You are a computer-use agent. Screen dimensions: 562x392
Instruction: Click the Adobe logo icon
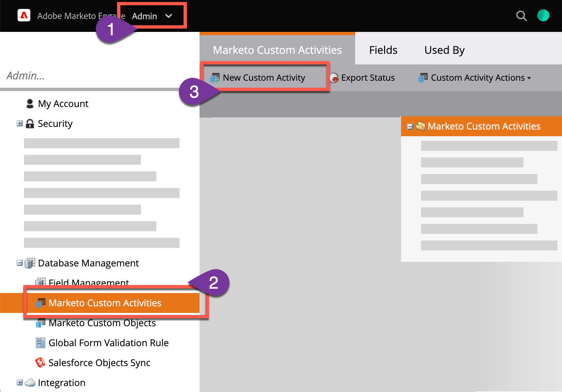[x=24, y=15]
